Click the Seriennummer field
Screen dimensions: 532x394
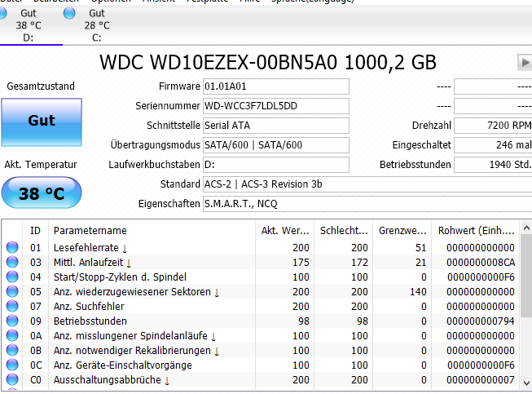click(x=275, y=106)
